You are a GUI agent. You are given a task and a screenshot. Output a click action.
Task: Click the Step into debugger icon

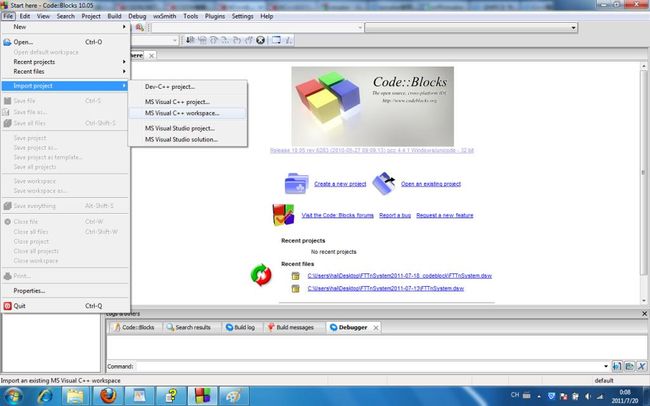click(x=237, y=40)
